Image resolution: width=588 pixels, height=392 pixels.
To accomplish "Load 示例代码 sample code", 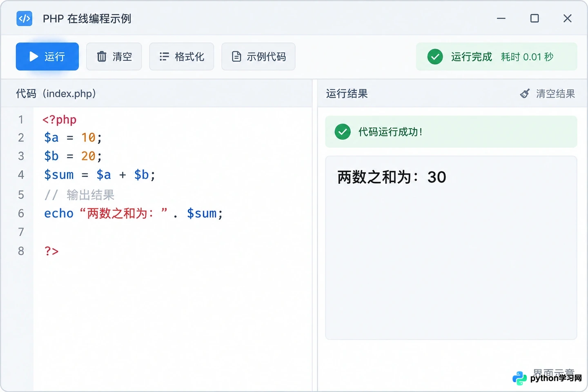I will (258, 56).
